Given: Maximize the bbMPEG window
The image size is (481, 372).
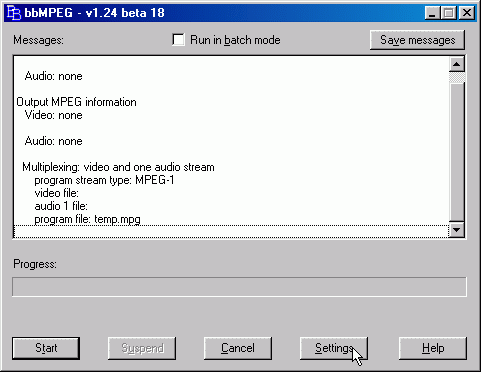Looking at the screenshot, I should click(449, 13).
